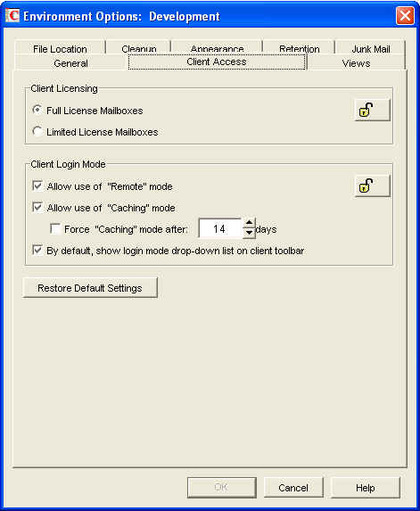Click the days value field showing 14
The width and height of the screenshot is (420, 511).
point(220,228)
